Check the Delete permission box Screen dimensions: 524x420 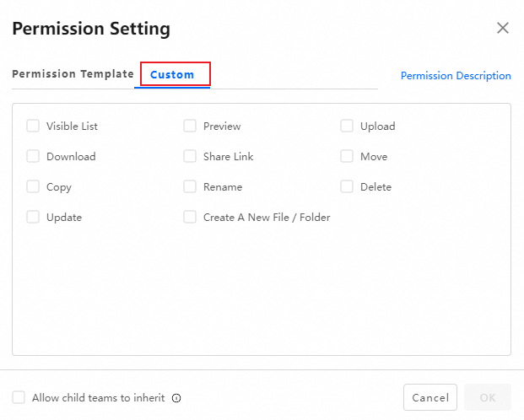pyautogui.click(x=347, y=187)
